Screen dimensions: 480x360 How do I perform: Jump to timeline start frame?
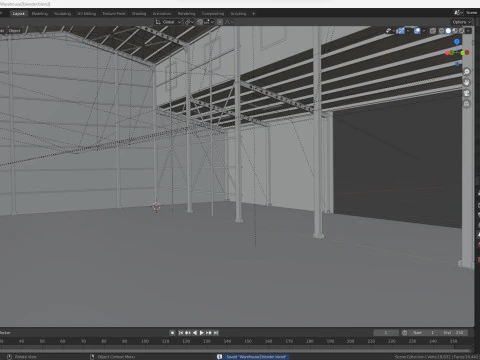point(181,333)
